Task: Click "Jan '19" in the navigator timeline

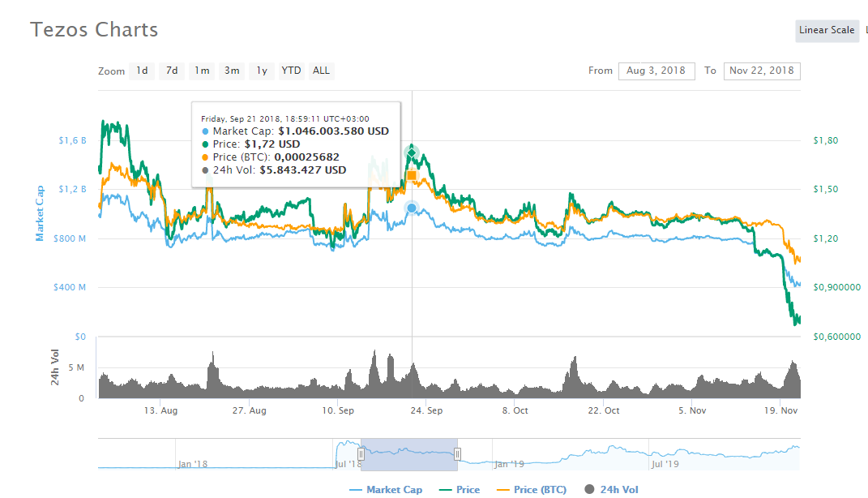Action: (509, 464)
